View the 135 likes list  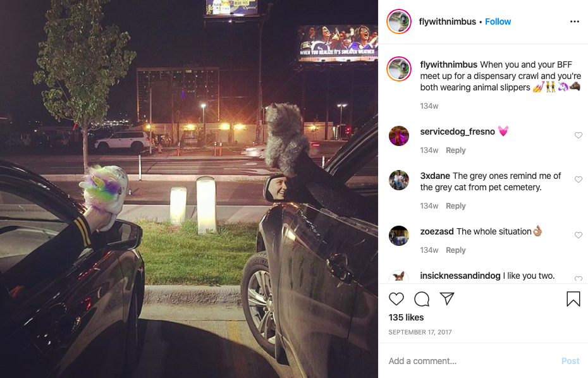pyautogui.click(x=406, y=317)
